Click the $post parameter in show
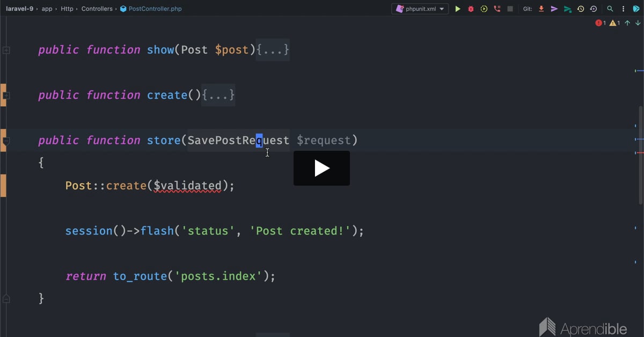The width and height of the screenshot is (644, 337). tap(232, 50)
